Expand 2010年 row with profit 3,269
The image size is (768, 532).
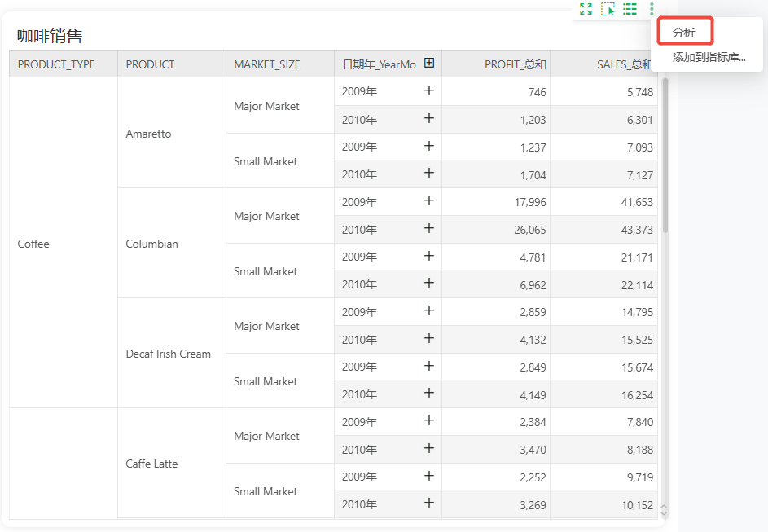[x=429, y=503]
